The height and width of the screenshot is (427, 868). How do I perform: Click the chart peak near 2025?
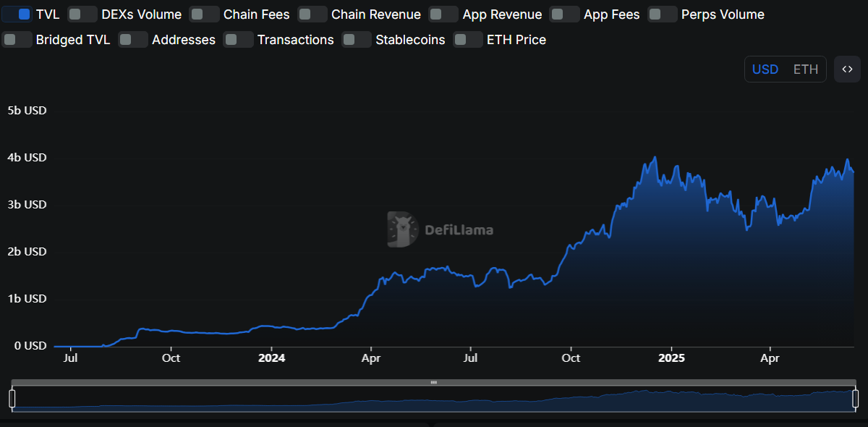click(x=655, y=157)
